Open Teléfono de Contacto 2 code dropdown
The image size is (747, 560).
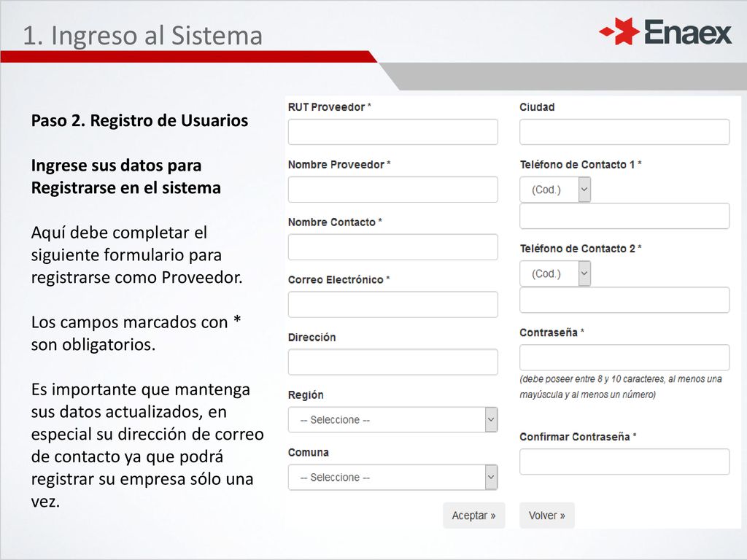coord(555,273)
